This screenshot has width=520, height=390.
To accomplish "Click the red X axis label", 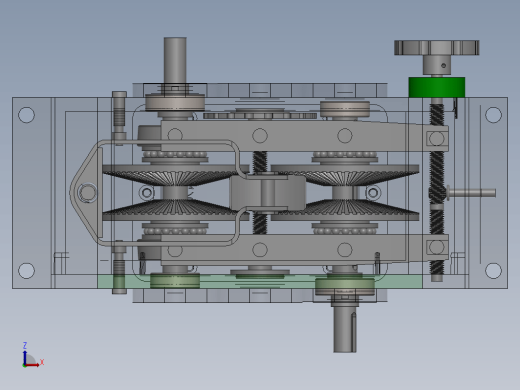I will click(x=42, y=362).
